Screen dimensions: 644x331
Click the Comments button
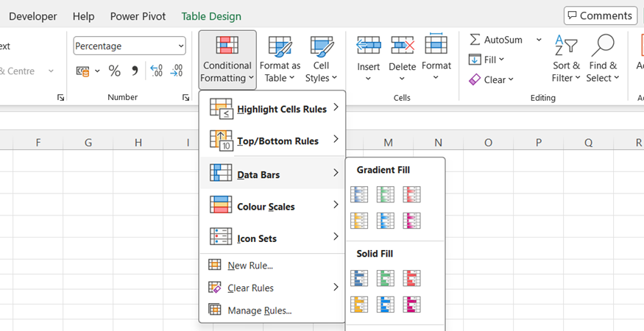point(600,15)
